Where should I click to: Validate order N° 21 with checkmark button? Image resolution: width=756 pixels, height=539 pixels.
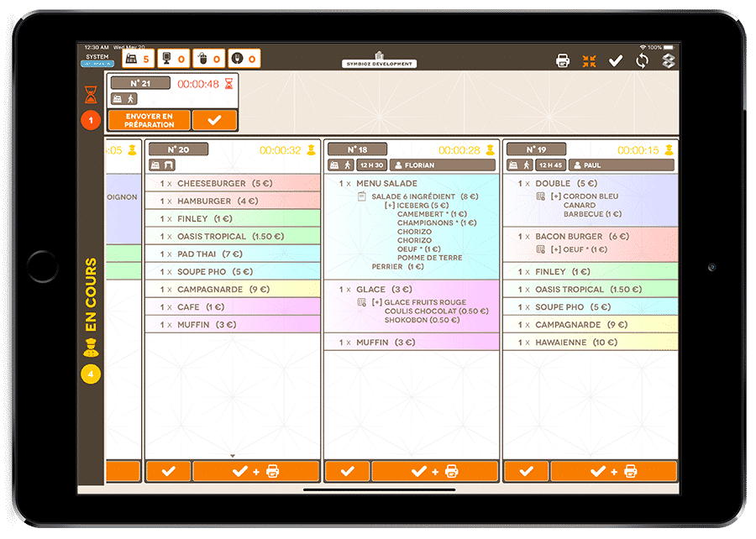click(x=214, y=120)
